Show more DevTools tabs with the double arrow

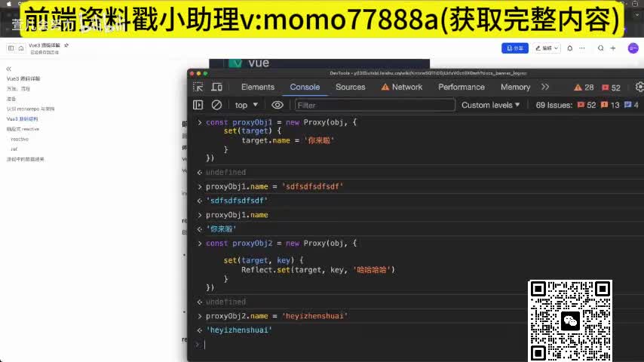545,87
